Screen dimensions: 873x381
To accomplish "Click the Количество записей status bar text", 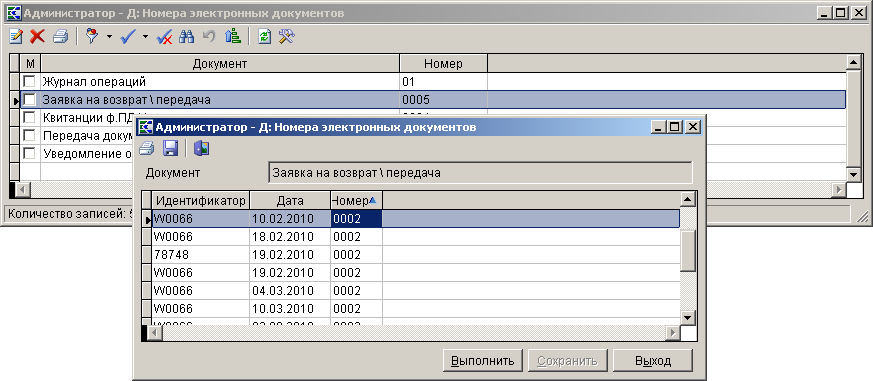I will pyautogui.click(x=69, y=213).
